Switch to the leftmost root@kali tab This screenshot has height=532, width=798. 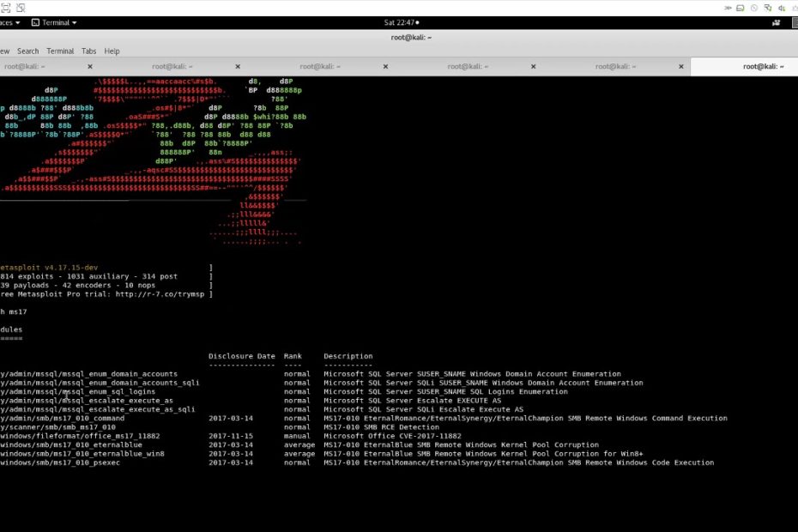coord(26,66)
